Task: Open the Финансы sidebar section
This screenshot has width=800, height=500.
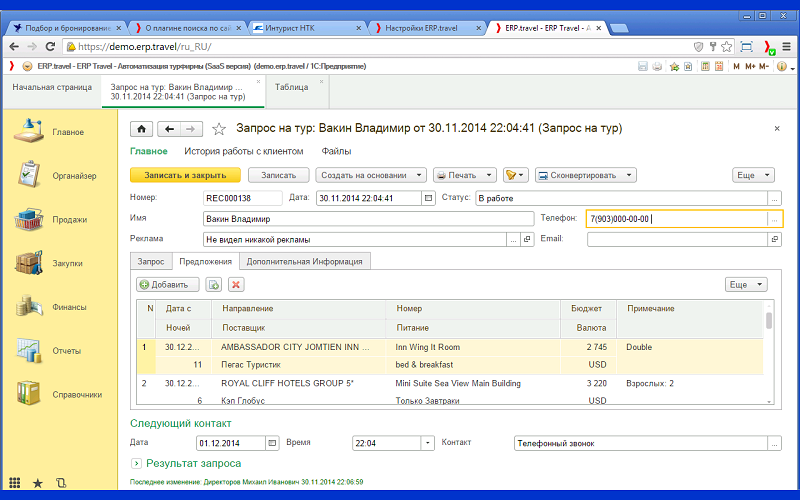Action: [x=50, y=307]
